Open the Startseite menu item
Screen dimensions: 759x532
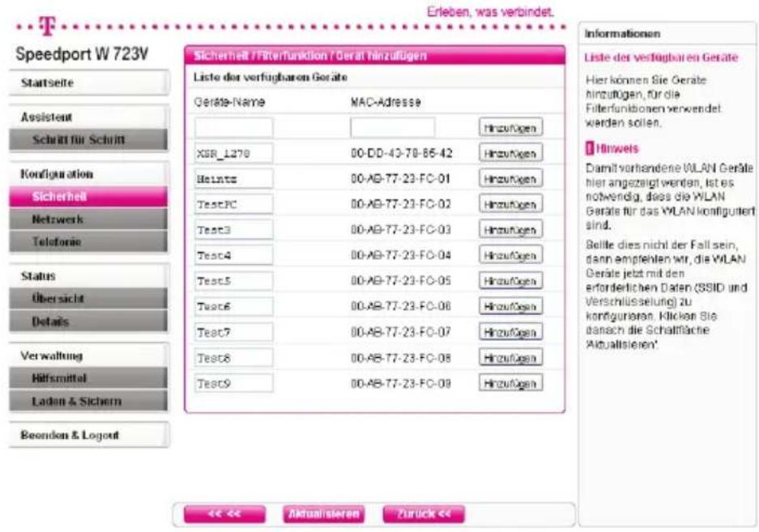pos(89,83)
